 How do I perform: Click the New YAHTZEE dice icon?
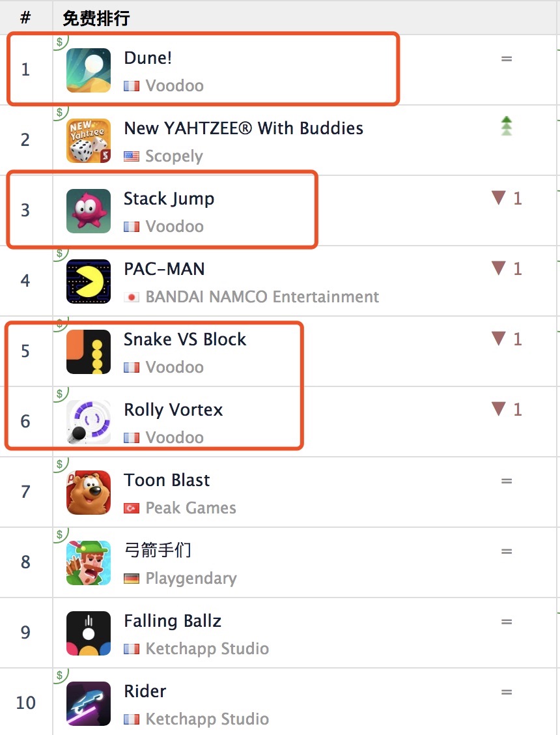point(89,141)
